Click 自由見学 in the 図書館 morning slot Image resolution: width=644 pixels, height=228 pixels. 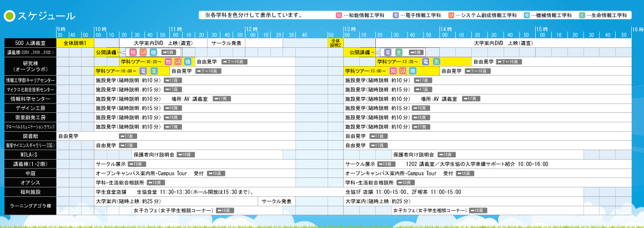68,136
